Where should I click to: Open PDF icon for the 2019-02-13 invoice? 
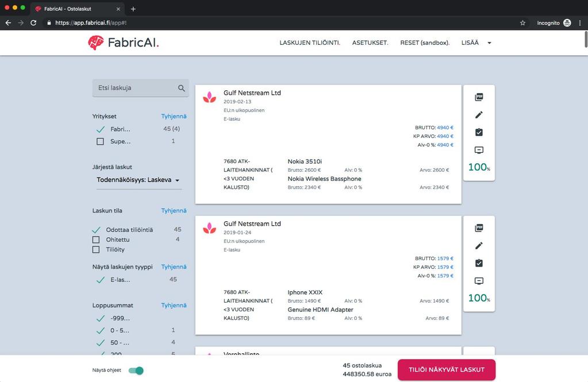(479, 97)
